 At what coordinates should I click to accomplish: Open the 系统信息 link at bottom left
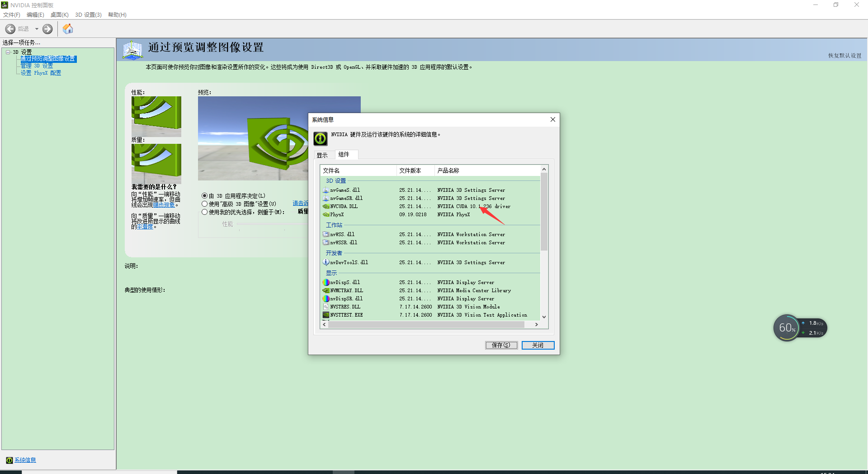(x=25, y=460)
